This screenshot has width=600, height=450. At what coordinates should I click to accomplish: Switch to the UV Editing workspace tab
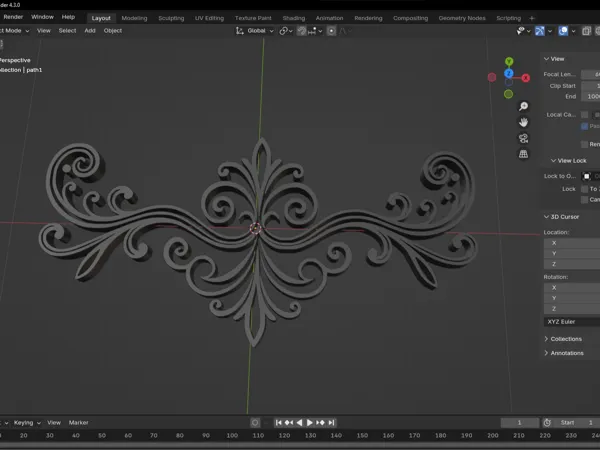[209, 18]
